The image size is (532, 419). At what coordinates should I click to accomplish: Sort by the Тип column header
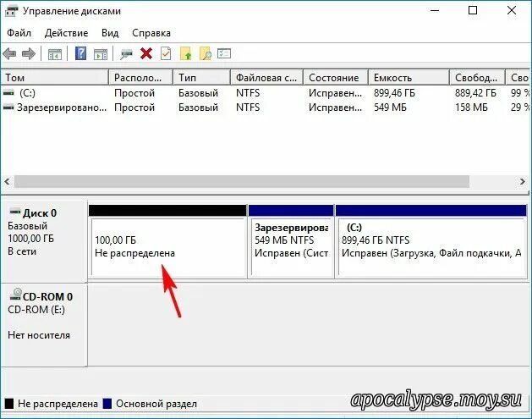tap(202, 78)
